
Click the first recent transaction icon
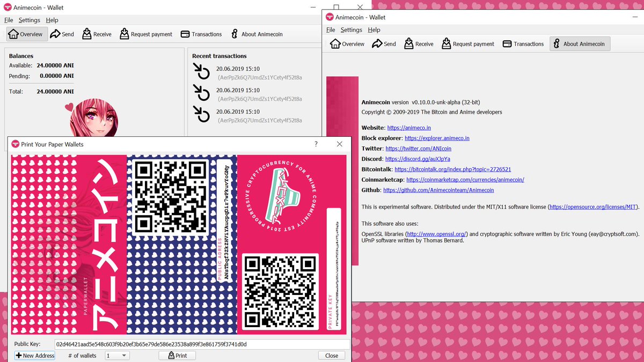[201, 72]
